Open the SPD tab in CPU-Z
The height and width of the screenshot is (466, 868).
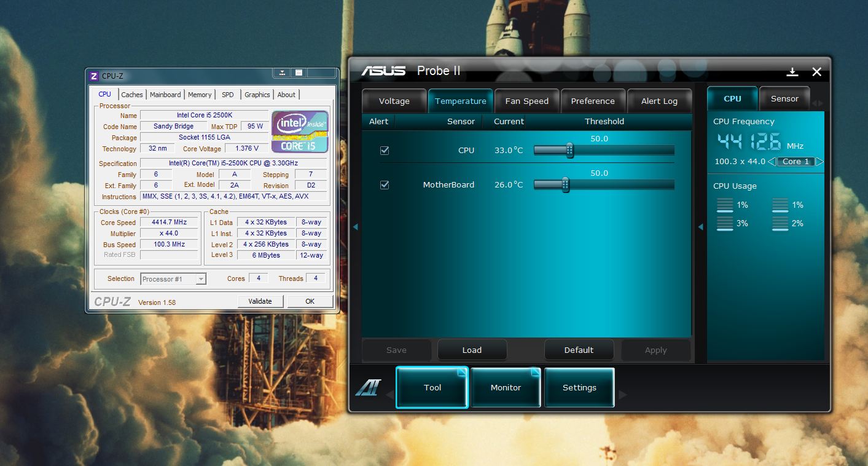[x=228, y=95]
